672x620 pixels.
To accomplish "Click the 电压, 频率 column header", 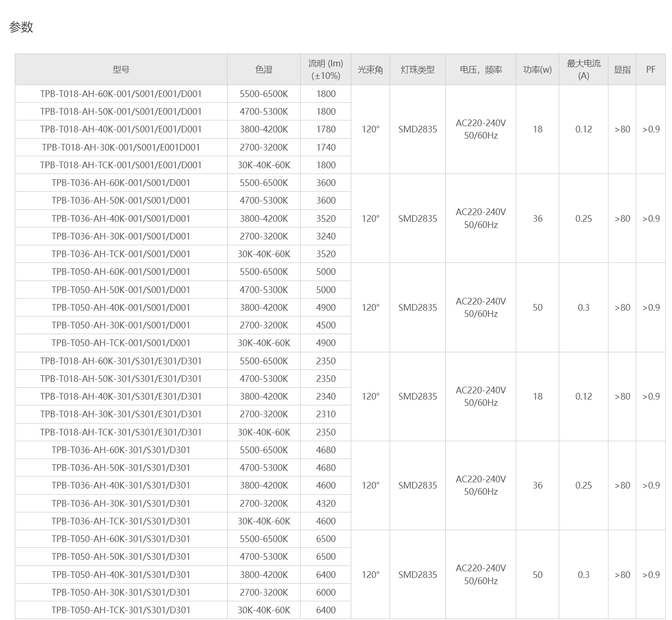I will pos(481,70).
